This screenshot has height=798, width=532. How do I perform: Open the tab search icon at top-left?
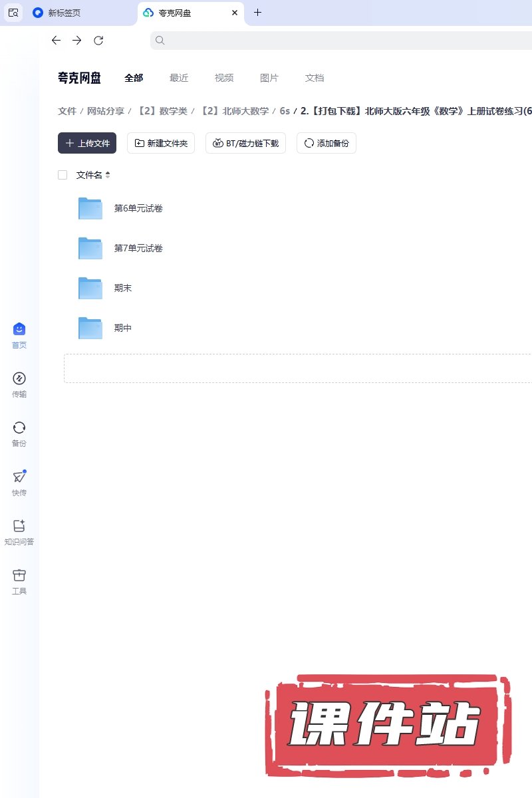click(x=13, y=13)
